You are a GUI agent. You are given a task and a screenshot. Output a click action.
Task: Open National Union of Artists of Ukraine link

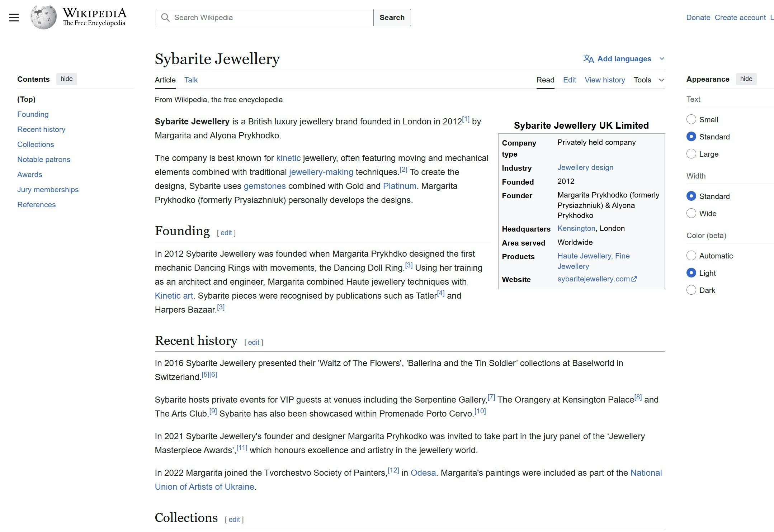point(408,480)
